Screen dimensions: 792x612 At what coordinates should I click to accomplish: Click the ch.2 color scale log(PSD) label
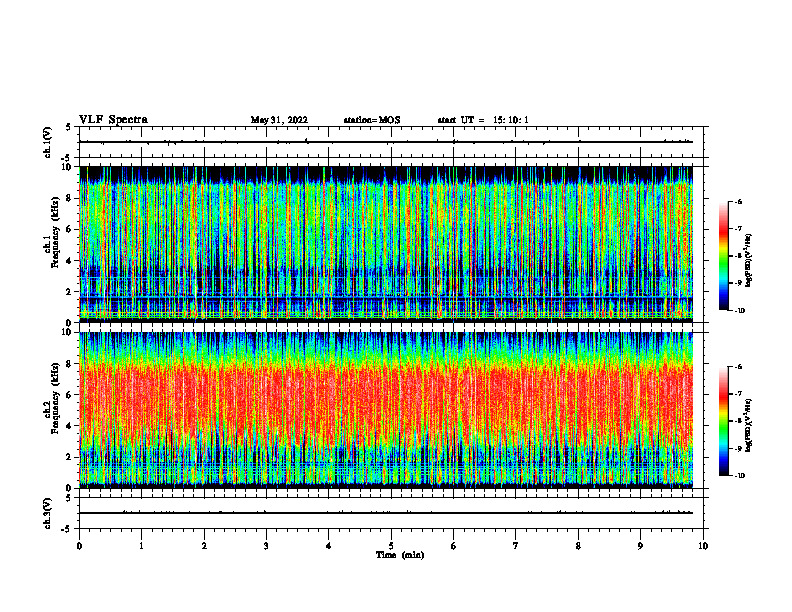point(749,426)
